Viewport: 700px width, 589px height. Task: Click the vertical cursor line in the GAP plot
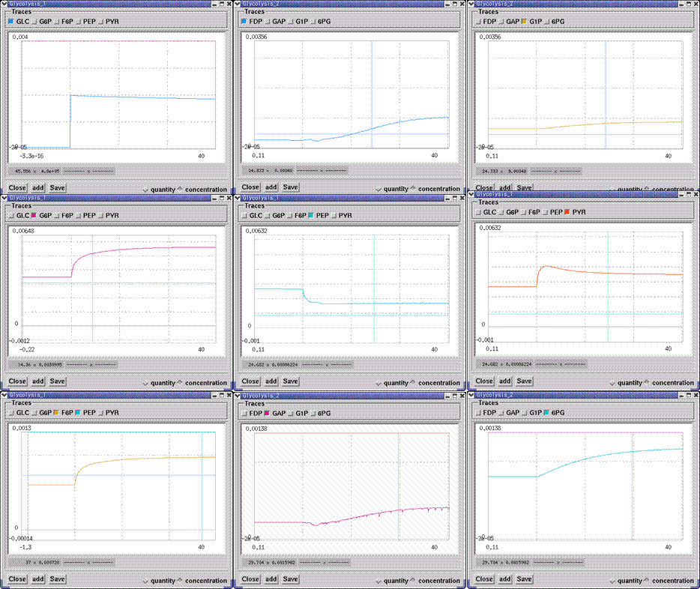coord(399,487)
